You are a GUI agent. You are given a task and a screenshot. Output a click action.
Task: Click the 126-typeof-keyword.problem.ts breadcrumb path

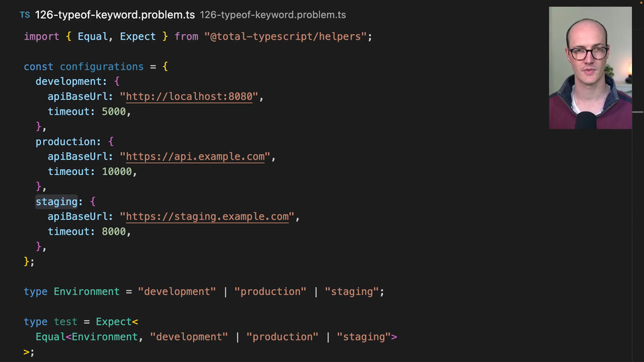[272, 15]
